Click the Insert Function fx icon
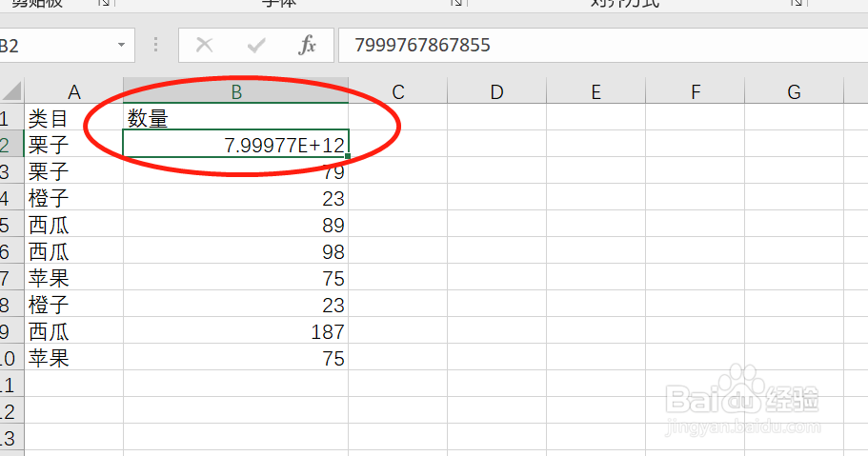This screenshot has height=456, width=868. (x=307, y=45)
